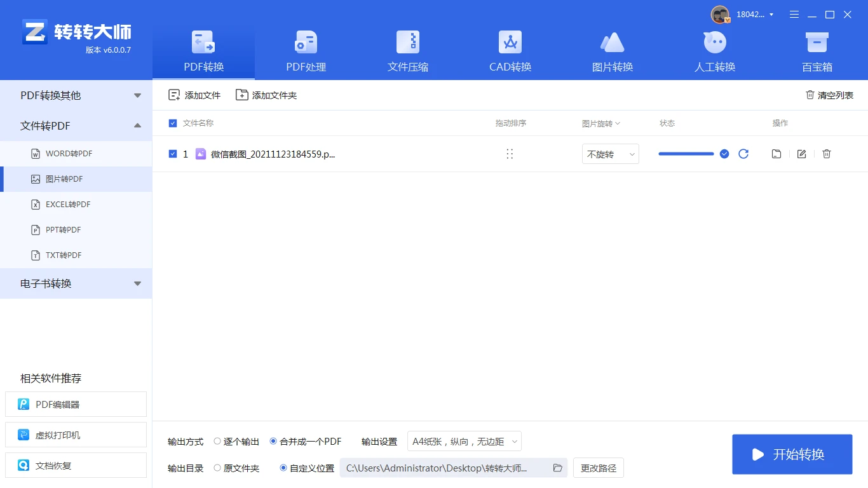Collapse the 文件转PDF section
The height and width of the screenshot is (488, 868).
click(x=137, y=125)
